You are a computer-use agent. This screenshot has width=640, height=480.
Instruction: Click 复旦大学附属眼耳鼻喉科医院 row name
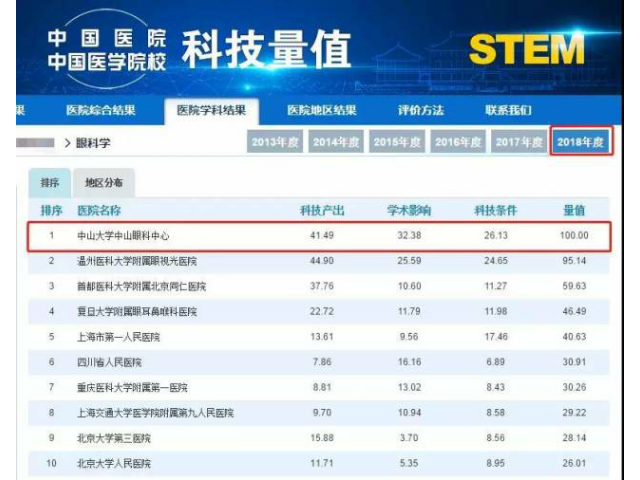(x=137, y=312)
